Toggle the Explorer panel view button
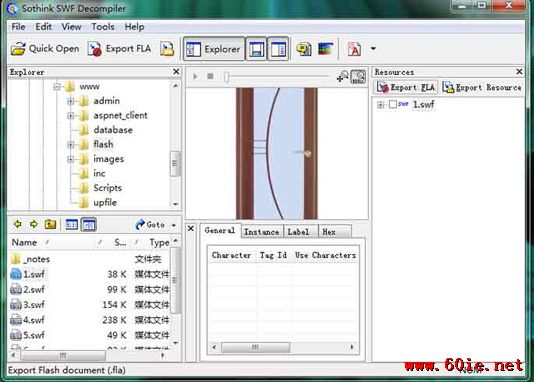534x382 pixels. pyautogui.click(x=214, y=49)
